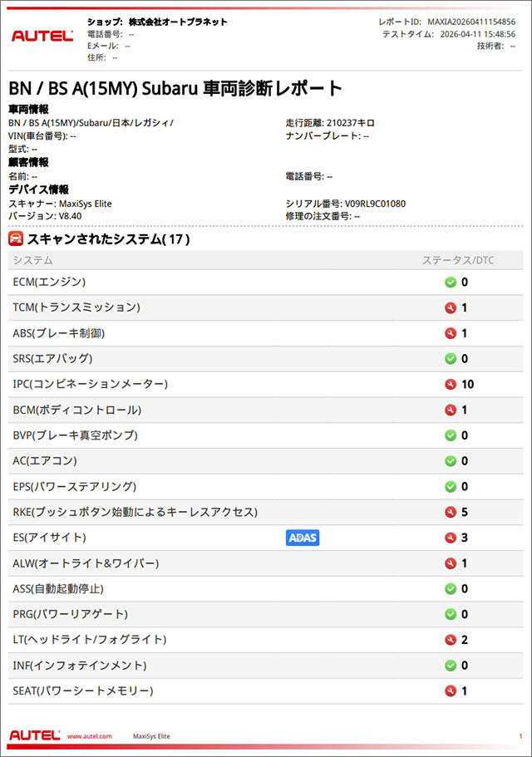Viewport: 532px width, 757px height.
Task: Select the LT(ヘッドライト/フォグライト) row
Action: (265, 640)
